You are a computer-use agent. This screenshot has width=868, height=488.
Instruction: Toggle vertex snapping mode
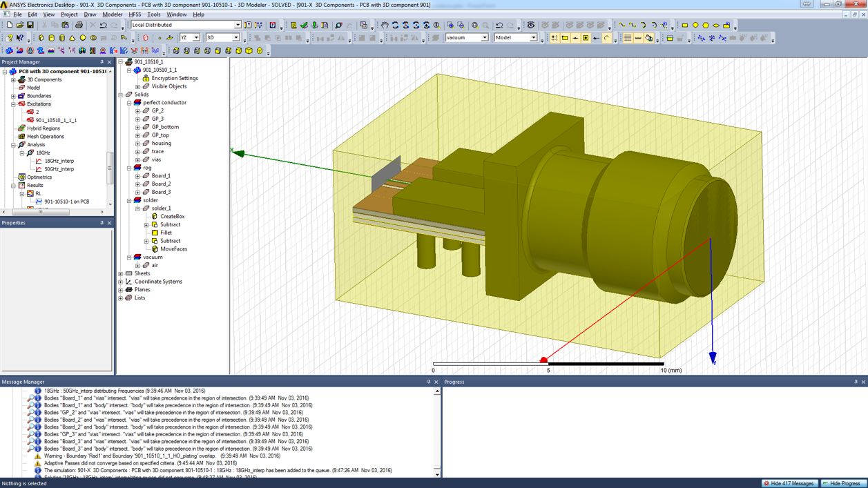(x=565, y=38)
